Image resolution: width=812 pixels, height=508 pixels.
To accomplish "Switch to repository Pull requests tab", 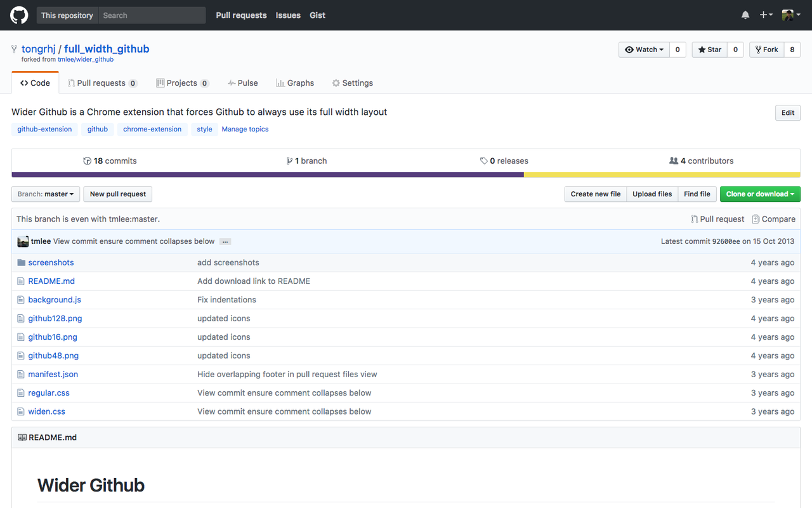I will pyautogui.click(x=103, y=83).
